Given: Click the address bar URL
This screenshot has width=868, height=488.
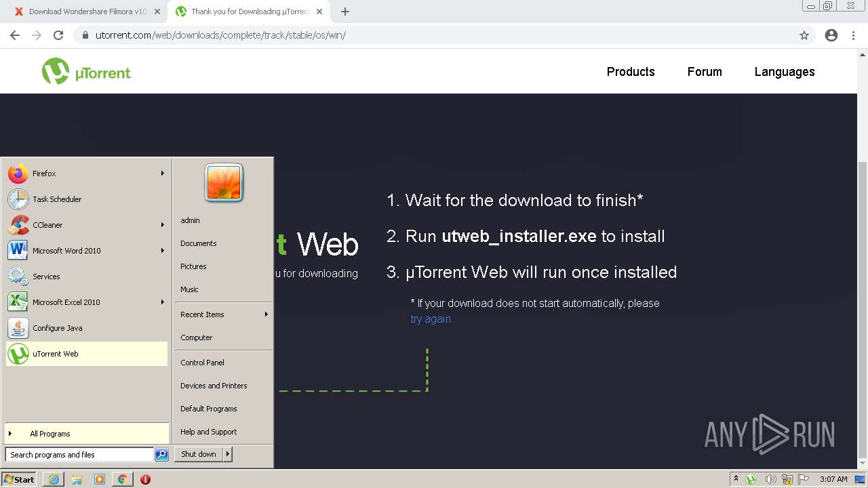Looking at the screenshot, I should click(220, 35).
